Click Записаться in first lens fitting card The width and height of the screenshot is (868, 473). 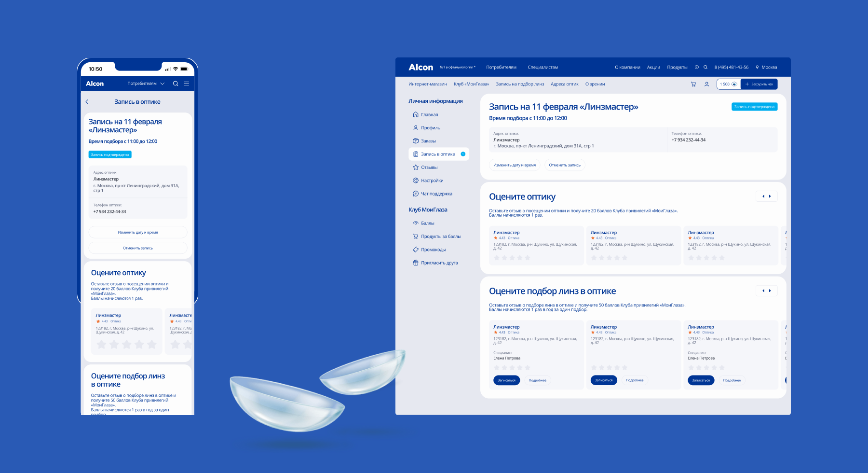507,380
